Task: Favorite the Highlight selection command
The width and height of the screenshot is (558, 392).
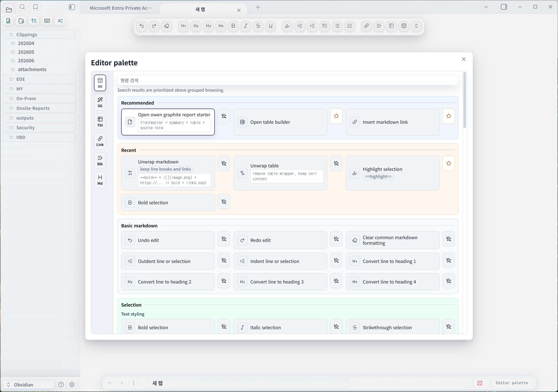Action: [x=449, y=163]
